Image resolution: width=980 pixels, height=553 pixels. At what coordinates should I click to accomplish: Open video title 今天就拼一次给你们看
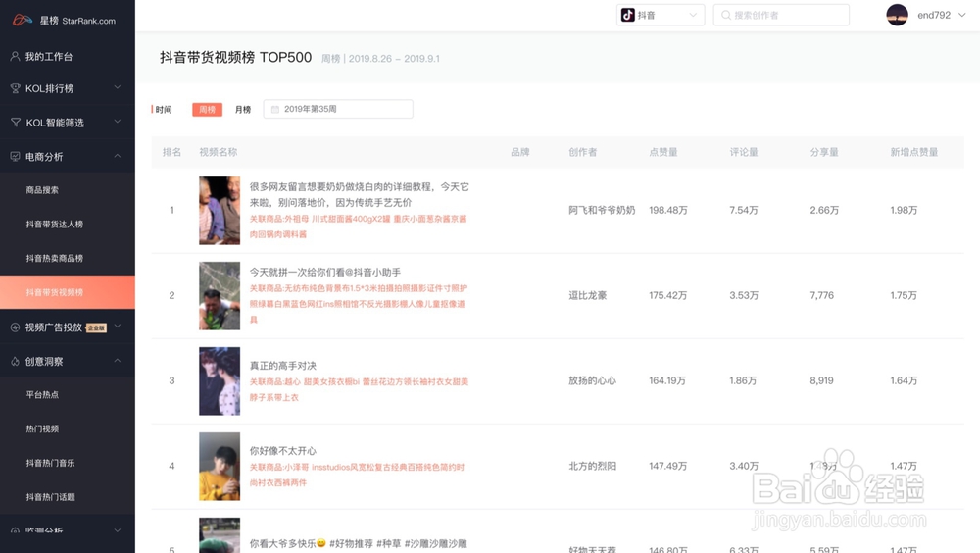[x=325, y=273]
